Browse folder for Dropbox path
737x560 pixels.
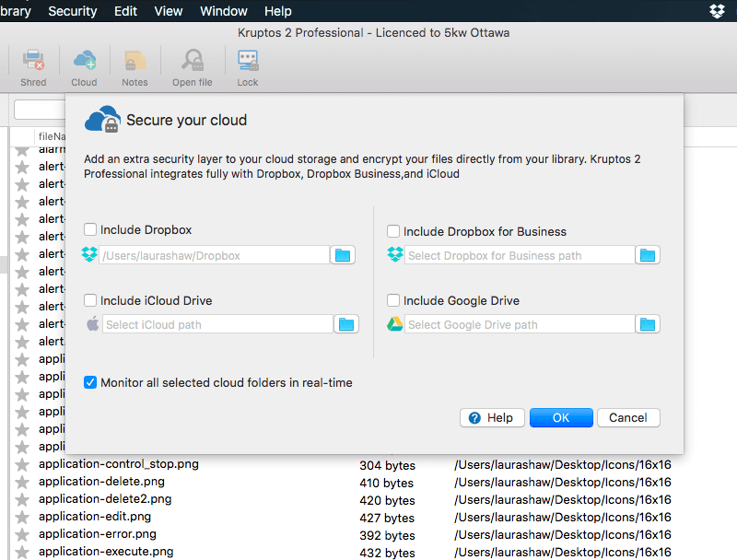pyautogui.click(x=344, y=255)
